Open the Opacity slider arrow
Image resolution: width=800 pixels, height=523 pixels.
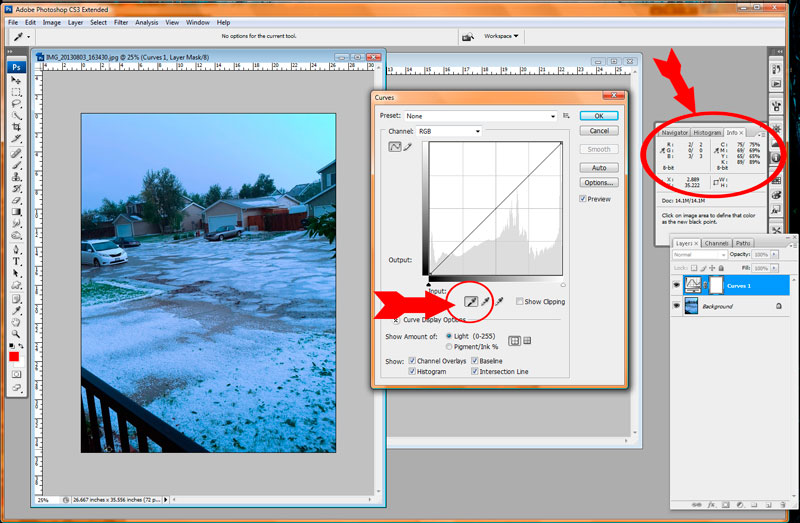click(x=774, y=254)
